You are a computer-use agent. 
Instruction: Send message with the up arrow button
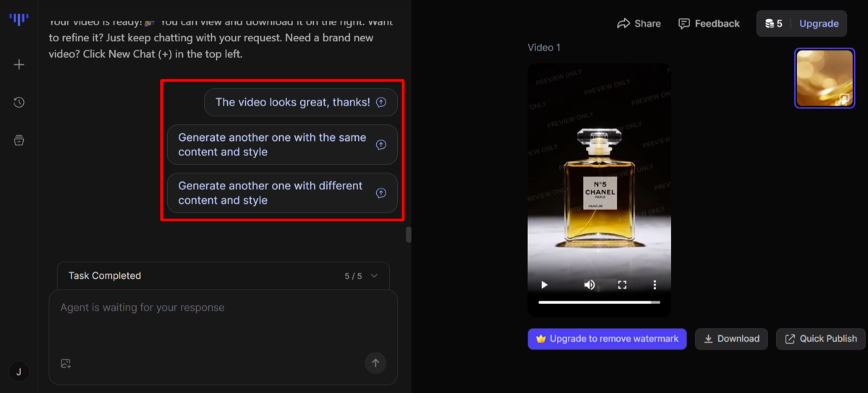tap(375, 363)
